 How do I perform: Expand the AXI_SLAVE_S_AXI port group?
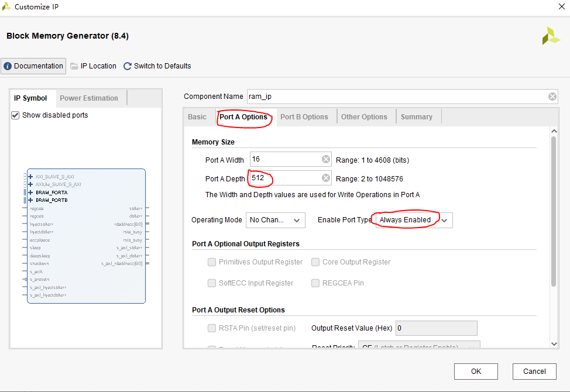point(30,177)
